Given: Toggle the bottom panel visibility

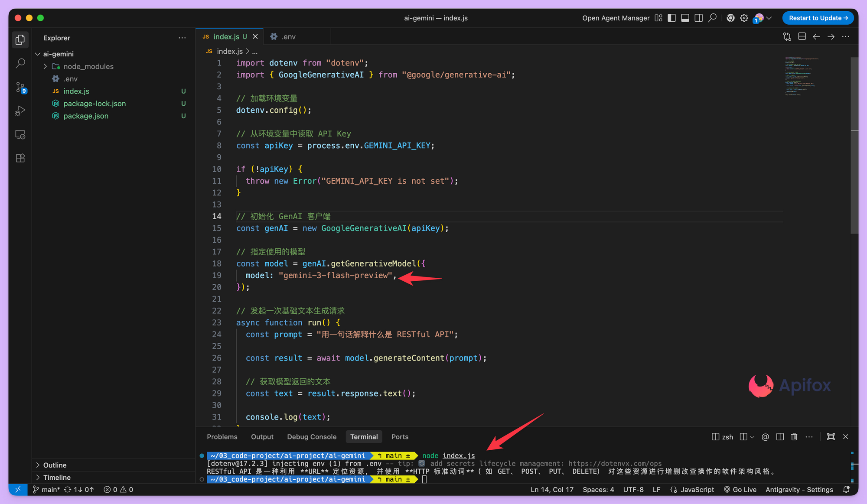Looking at the screenshot, I should [685, 18].
